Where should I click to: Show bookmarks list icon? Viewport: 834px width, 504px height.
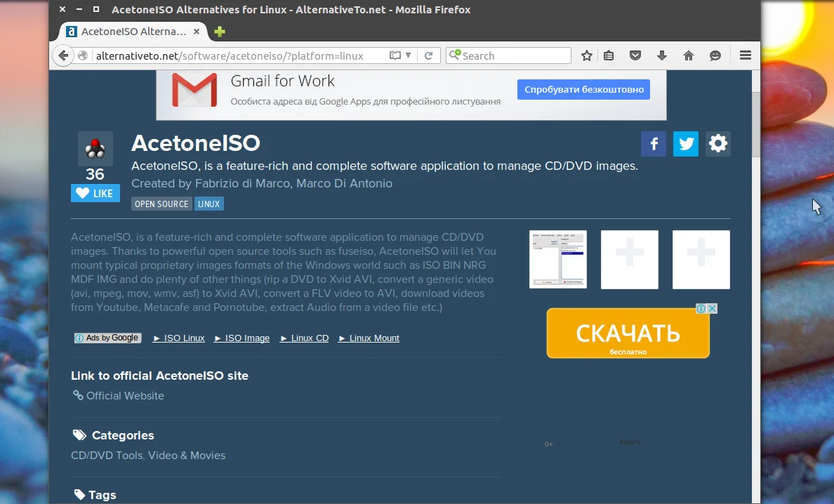(609, 55)
